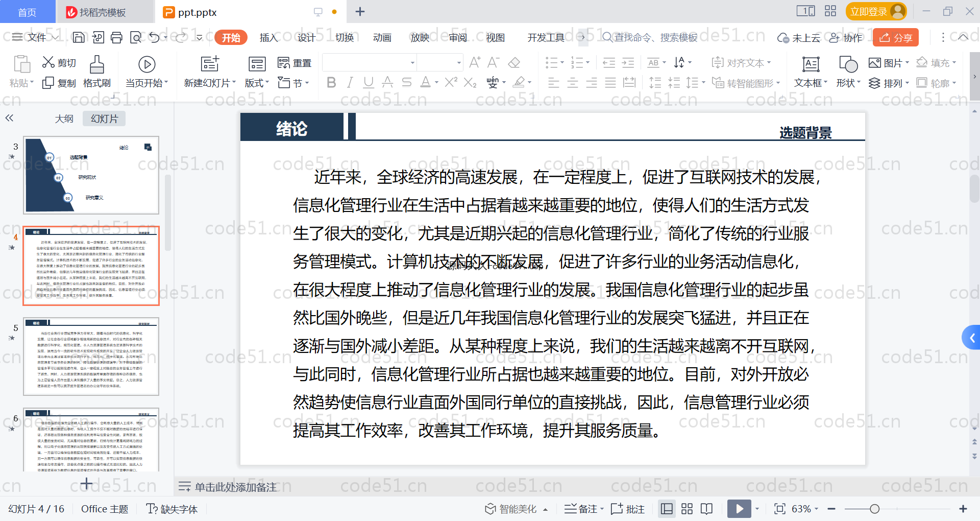Image resolution: width=980 pixels, height=521 pixels.
Task: Open a new tab with plus icon
Action: [360, 12]
